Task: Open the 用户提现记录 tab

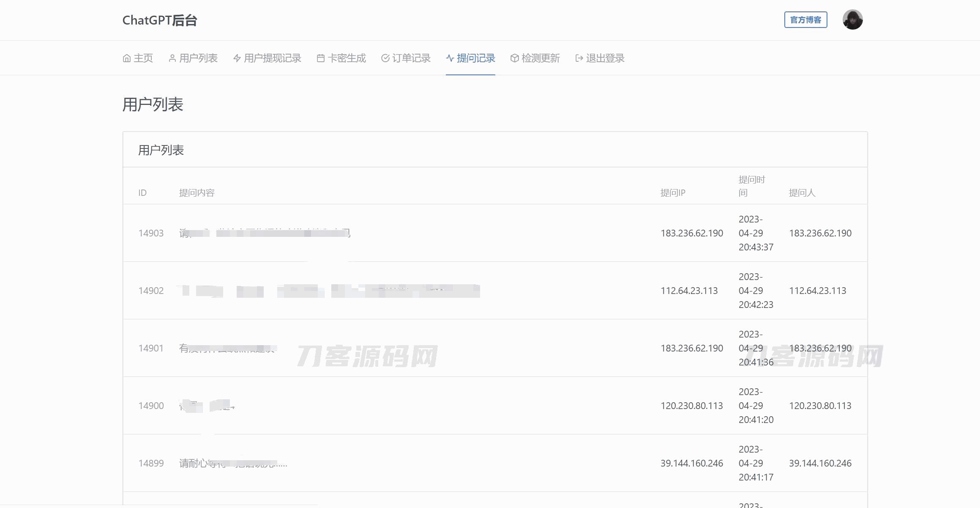Action: click(272, 58)
